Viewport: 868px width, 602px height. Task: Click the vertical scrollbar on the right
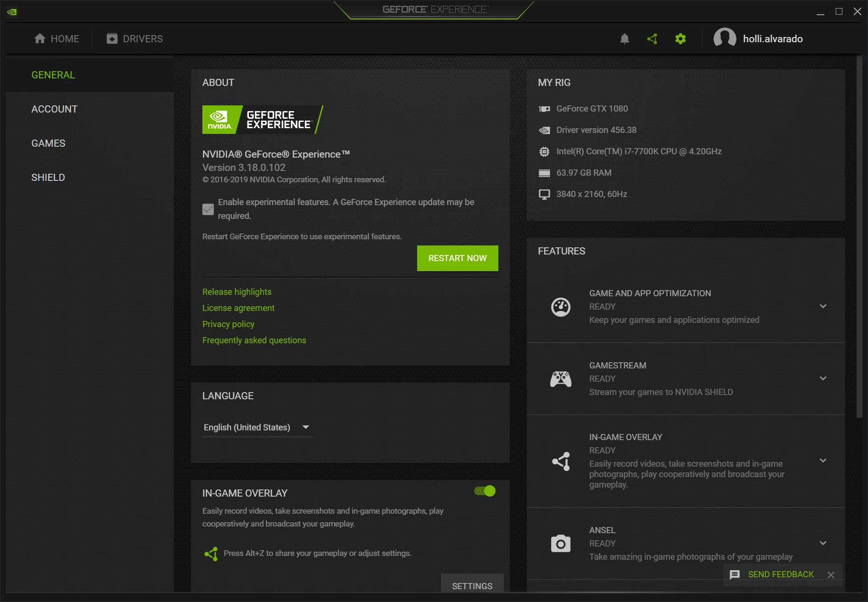(859, 236)
